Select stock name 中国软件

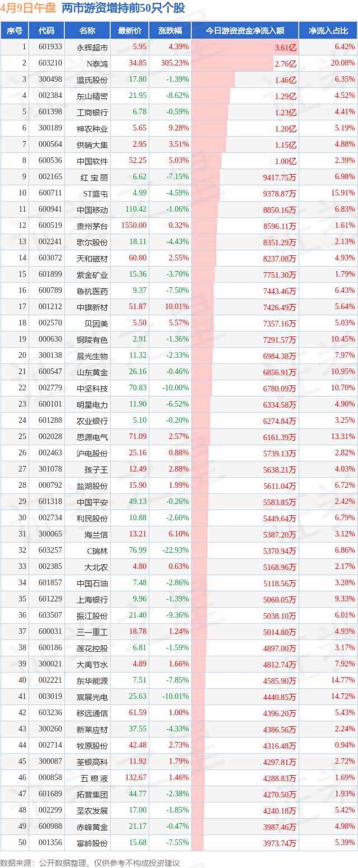tap(92, 161)
